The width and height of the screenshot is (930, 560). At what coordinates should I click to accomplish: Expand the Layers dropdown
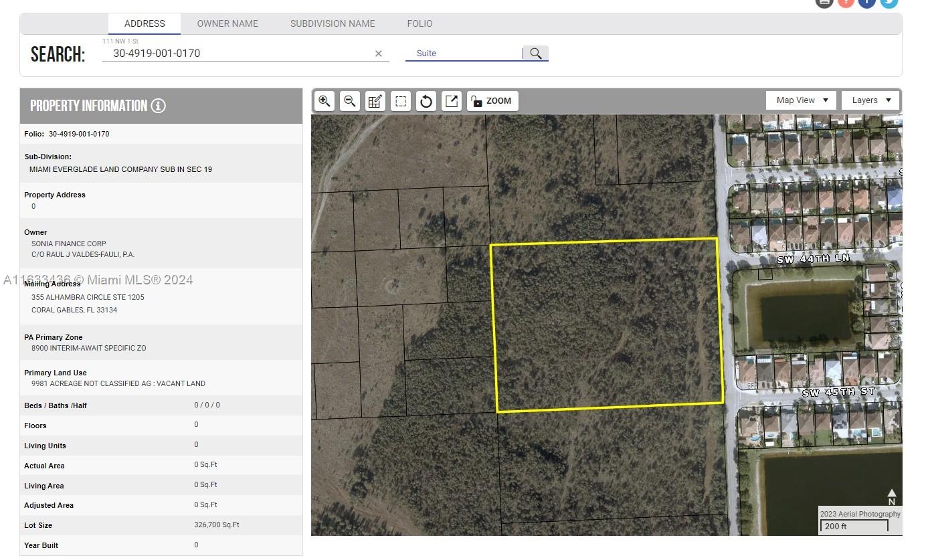[870, 100]
